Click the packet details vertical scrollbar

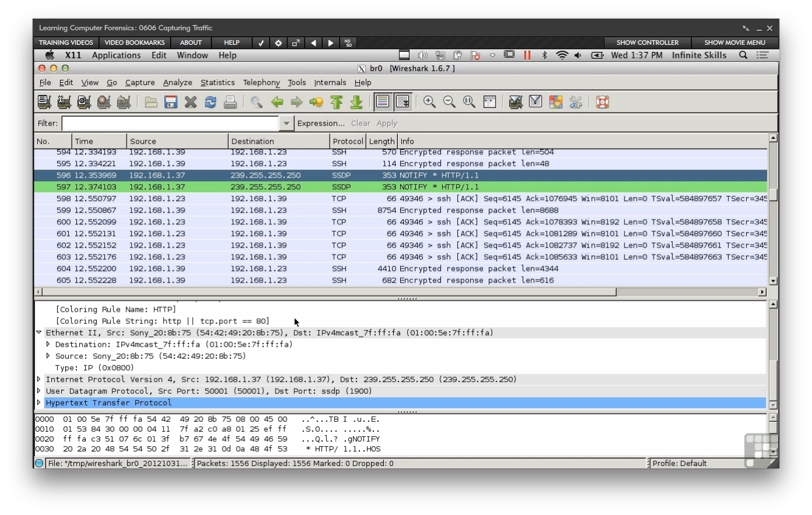pyautogui.click(x=774, y=355)
